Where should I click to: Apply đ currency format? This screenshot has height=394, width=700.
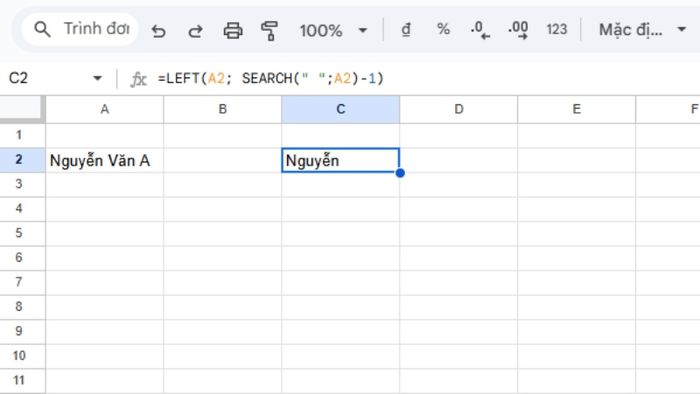click(406, 30)
